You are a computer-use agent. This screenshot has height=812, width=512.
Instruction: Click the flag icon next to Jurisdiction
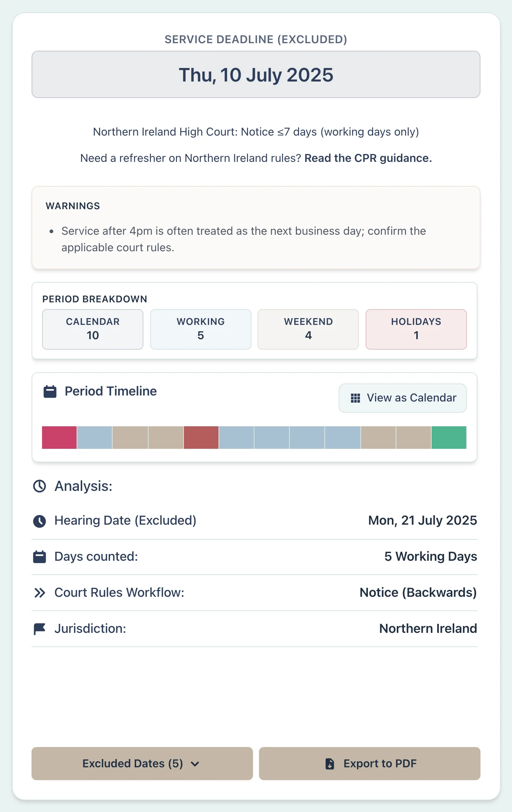[39, 628]
